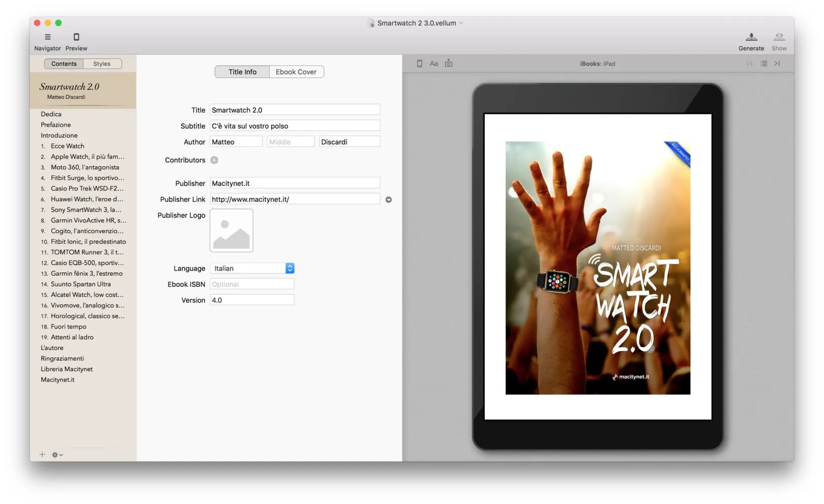Add a contributor with plus icon

[214, 160]
